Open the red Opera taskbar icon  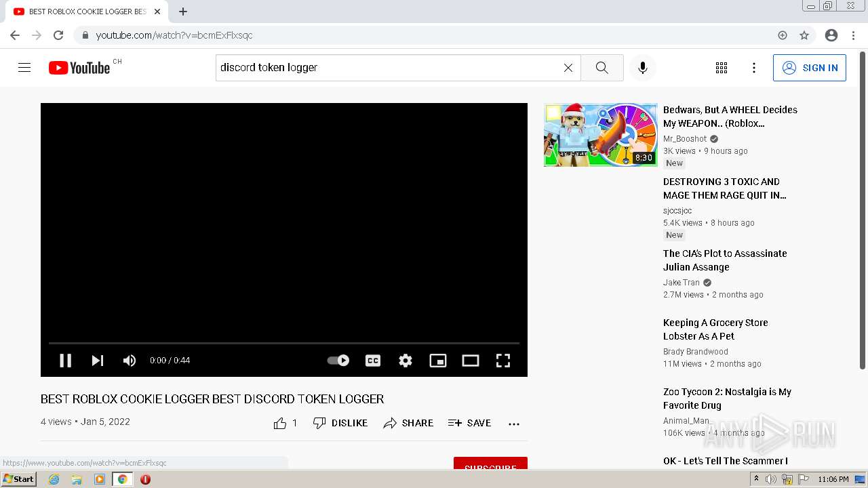[145, 479]
